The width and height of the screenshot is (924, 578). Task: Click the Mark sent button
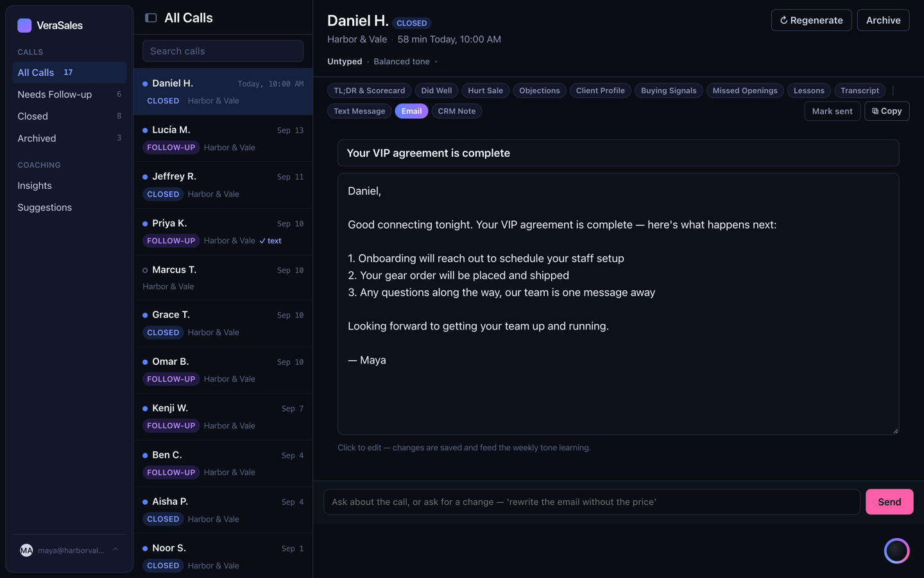point(832,111)
